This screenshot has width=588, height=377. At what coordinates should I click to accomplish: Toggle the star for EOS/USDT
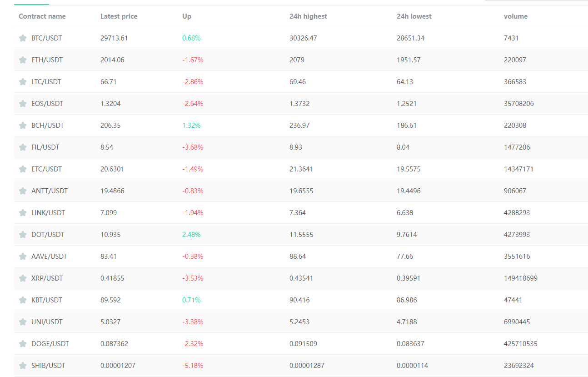pos(23,104)
